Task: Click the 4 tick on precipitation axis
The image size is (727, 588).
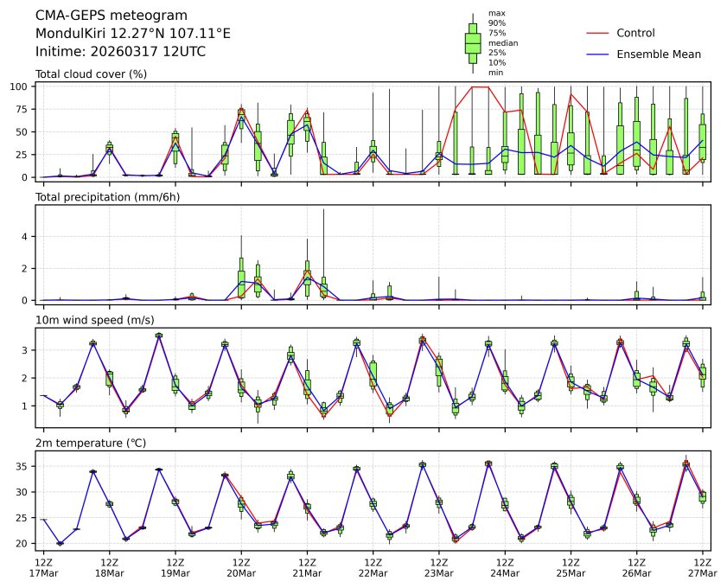Action: pos(29,237)
